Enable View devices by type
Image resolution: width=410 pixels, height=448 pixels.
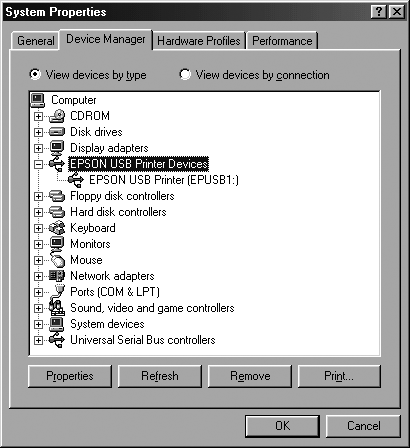[x=35, y=74]
